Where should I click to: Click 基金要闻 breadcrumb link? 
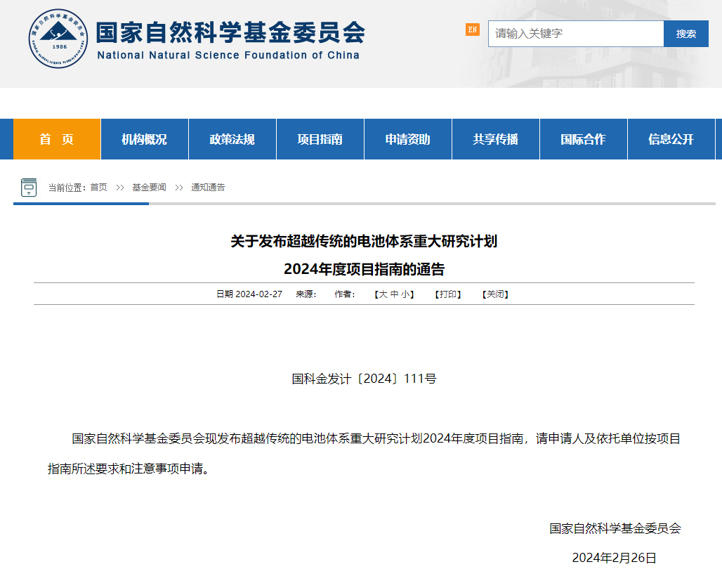tap(149, 188)
